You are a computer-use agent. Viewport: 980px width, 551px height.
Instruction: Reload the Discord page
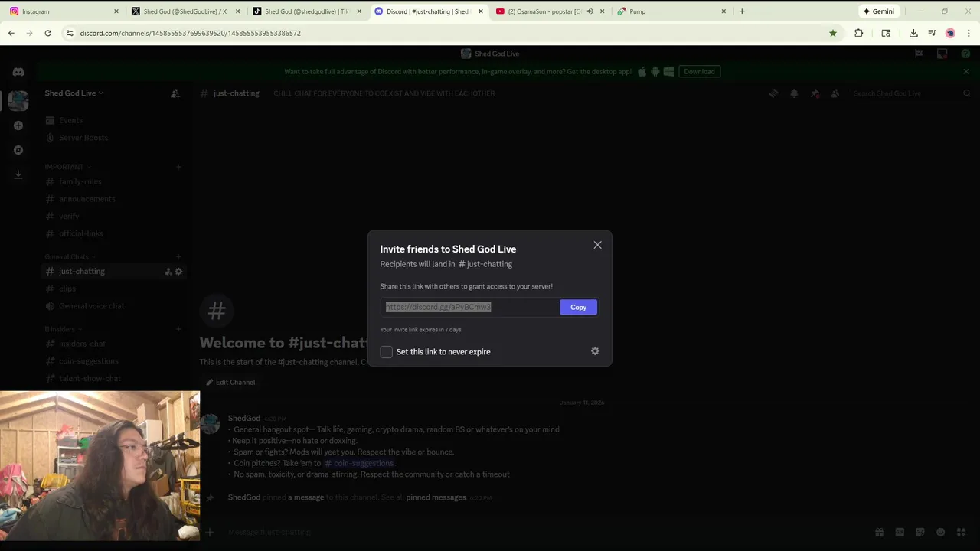click(x=47, y=33)
